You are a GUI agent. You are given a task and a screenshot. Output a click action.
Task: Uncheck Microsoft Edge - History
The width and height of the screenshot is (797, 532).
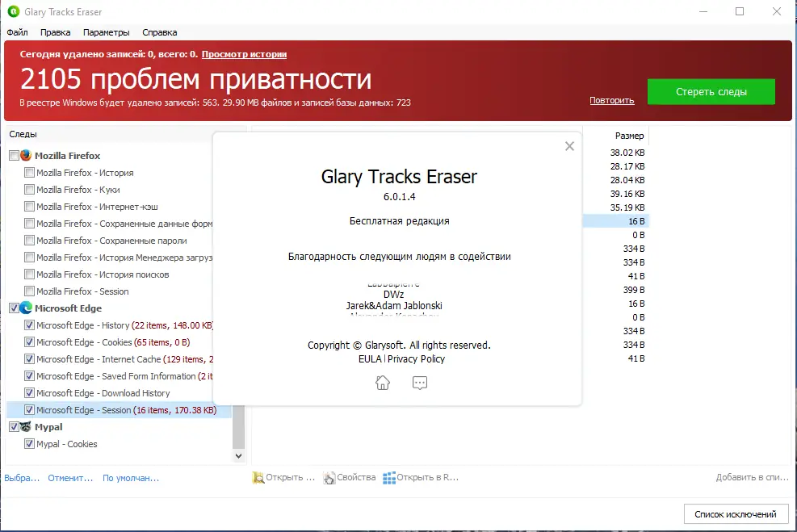point(30,325)
